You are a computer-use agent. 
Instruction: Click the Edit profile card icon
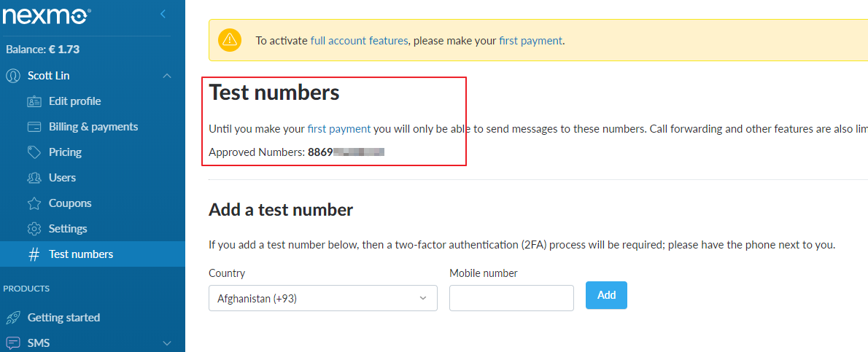(x=34, y=101)
